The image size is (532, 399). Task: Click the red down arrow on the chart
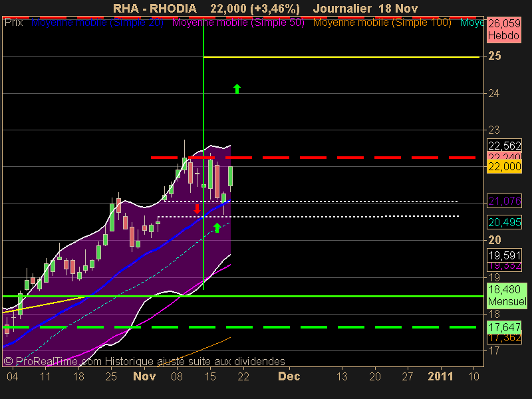[197, 209]
